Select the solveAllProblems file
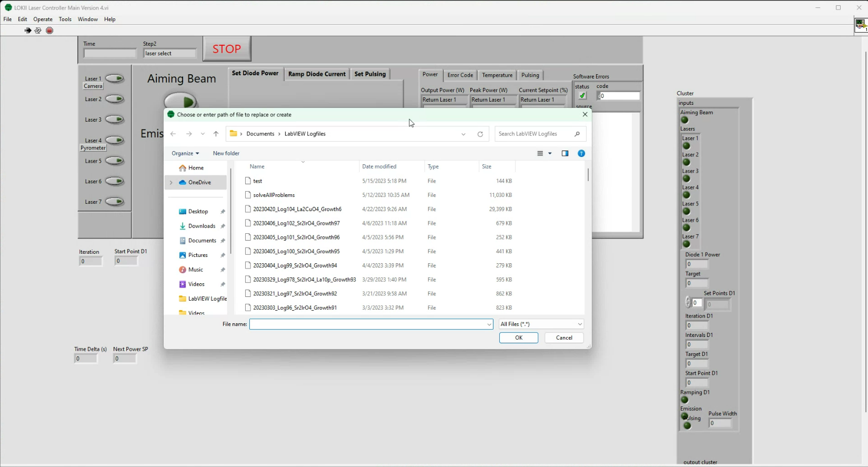This screenshot has width=868, height=467. (x=274, y=195)
